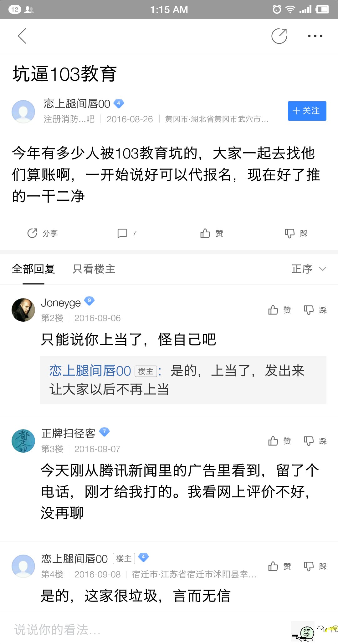Tap the back arrow icon
Screen dimensions: 338x644
22,36
